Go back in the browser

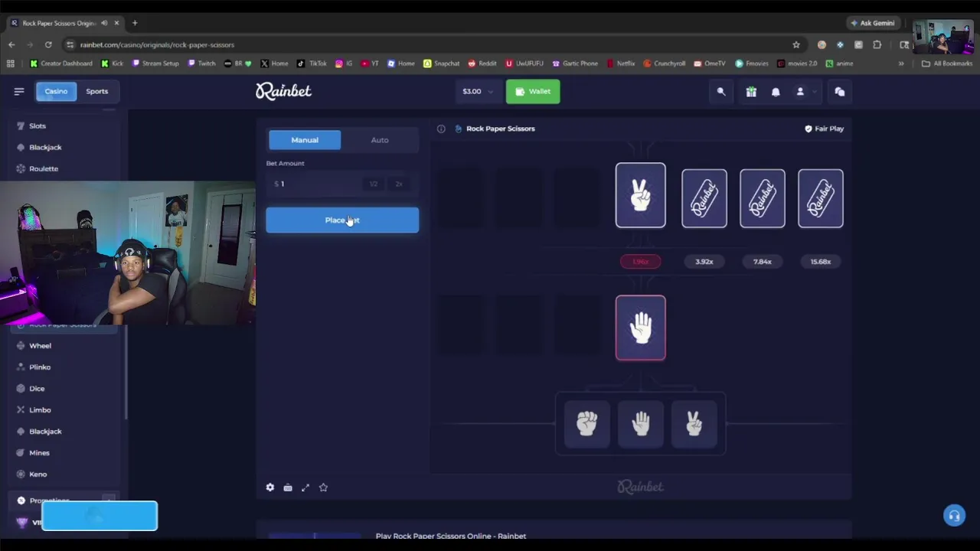pos(11,44)
